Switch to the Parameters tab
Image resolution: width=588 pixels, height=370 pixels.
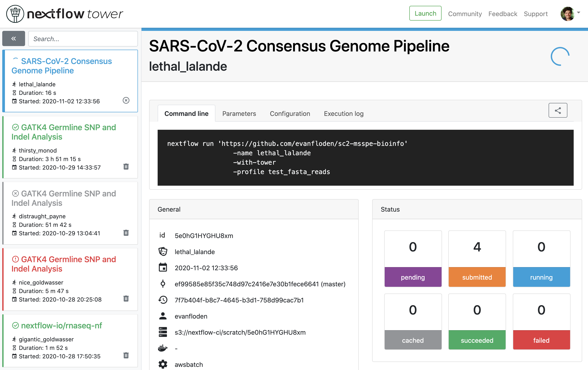pos(239,114)
